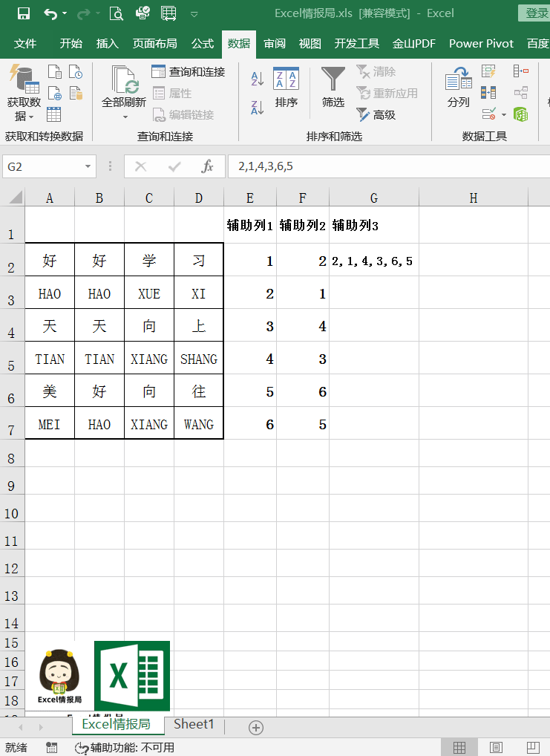
Task: Switch to Page Layout view in status bar
Action: pyautogui.click(x=496, y=747)
